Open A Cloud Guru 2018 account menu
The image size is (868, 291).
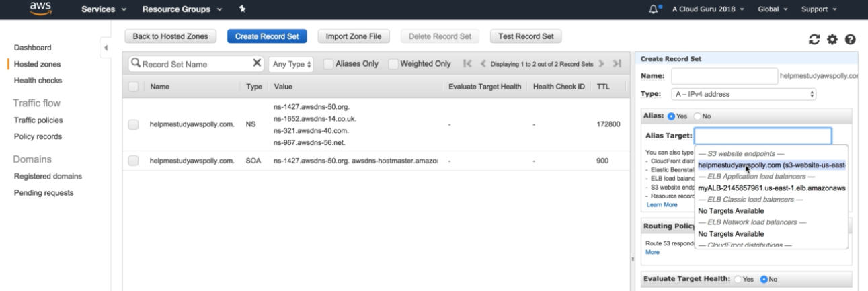point(707,10)
